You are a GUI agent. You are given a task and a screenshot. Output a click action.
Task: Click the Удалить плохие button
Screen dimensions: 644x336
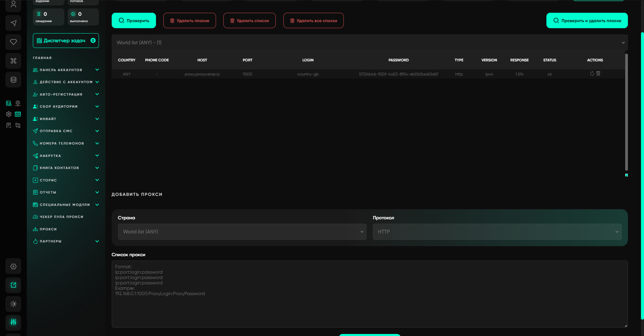point(190,20)
